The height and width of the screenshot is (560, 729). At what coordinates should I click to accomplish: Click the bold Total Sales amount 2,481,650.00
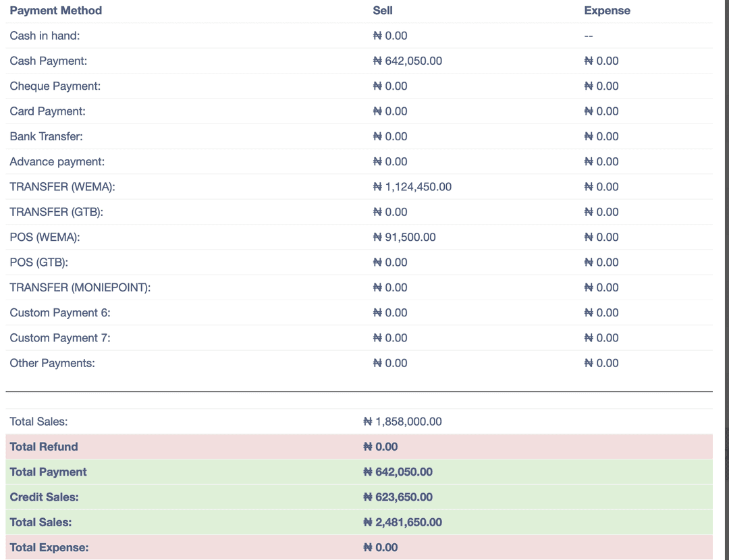pos(402,522)
